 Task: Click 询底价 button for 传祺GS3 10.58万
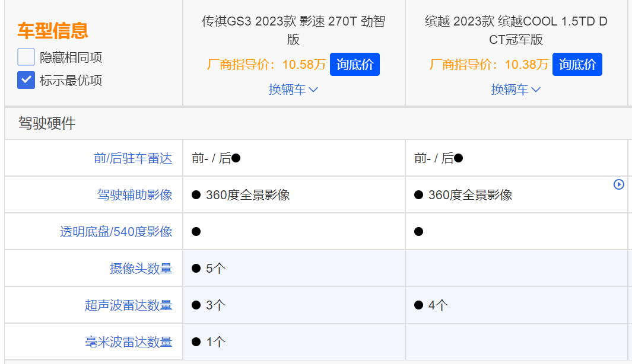pyautogui.click(x=355, y=65)
